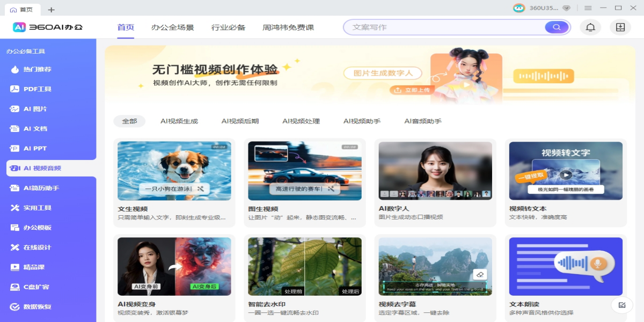Filter by AI视频生成 category
The image size is (644, 322).
coord(179,121)
